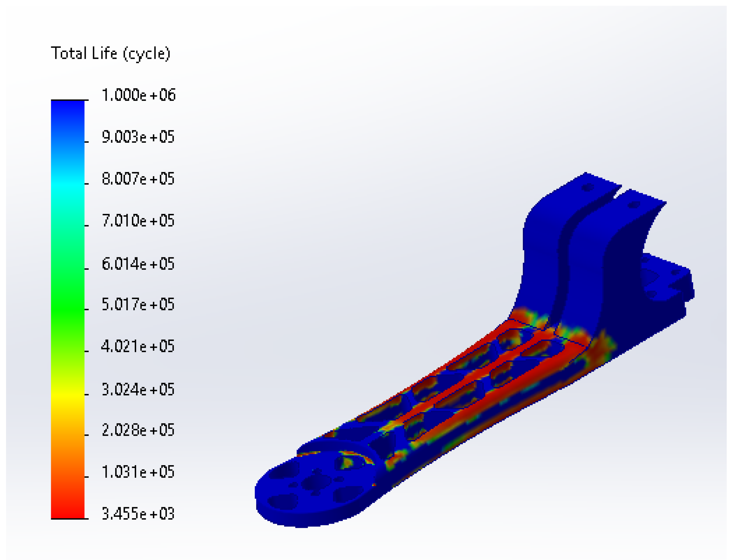Screen dimensions: 738x560
Task: Click the blue top of color bar
Action: pyautogui.click(x=68, y=110)
